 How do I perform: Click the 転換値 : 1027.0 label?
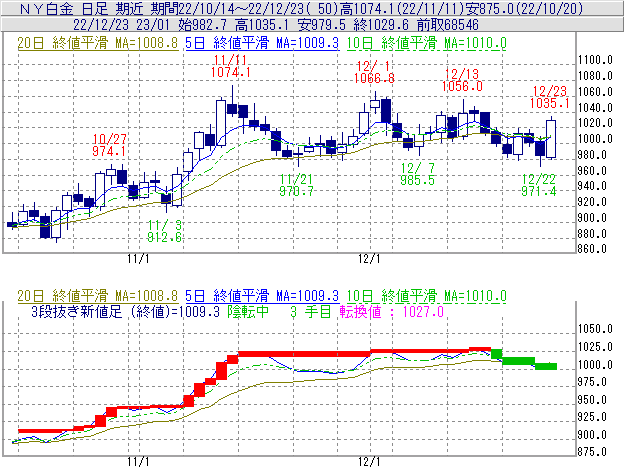click(x=392, y=311)
